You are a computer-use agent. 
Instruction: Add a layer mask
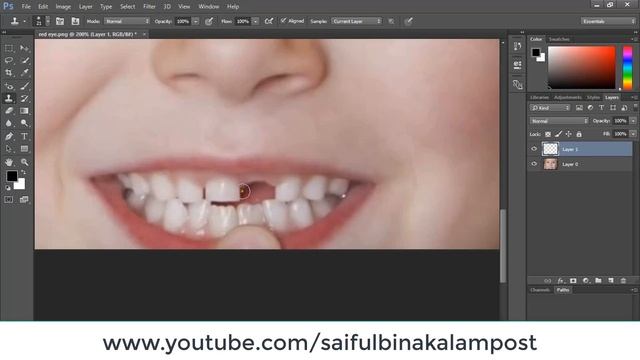click(x=573, y=280)
